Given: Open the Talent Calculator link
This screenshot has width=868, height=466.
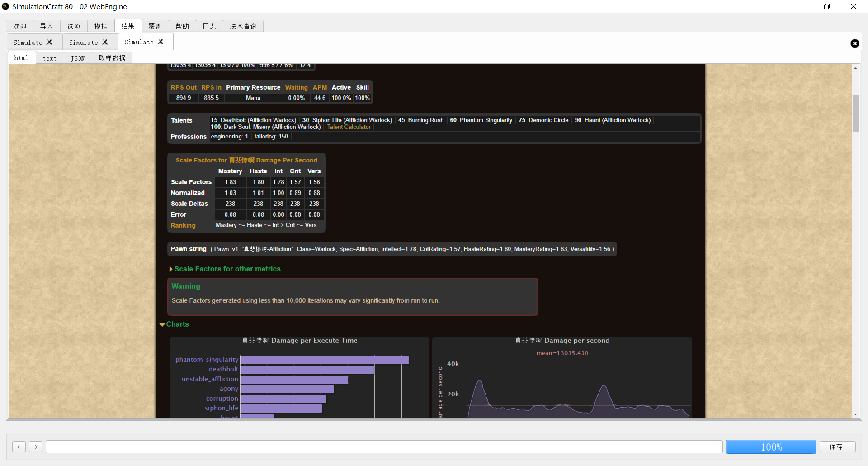Looking at the screenshot, I should pyautogui.click(x=349, y=127).
